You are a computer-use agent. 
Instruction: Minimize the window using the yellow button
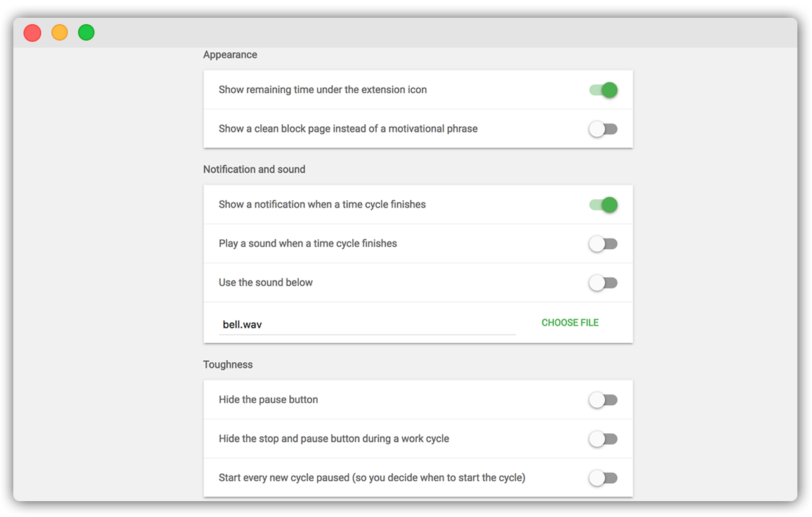coord(60,32)
